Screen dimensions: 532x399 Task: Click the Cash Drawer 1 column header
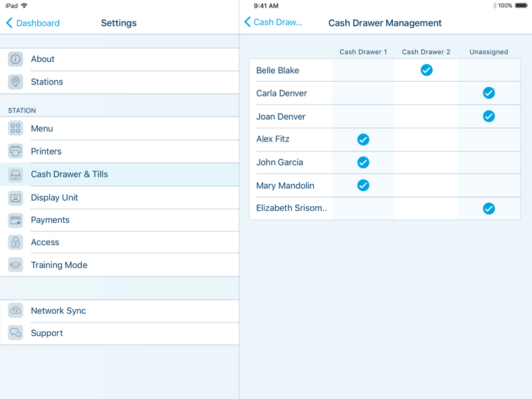point(363,52)
